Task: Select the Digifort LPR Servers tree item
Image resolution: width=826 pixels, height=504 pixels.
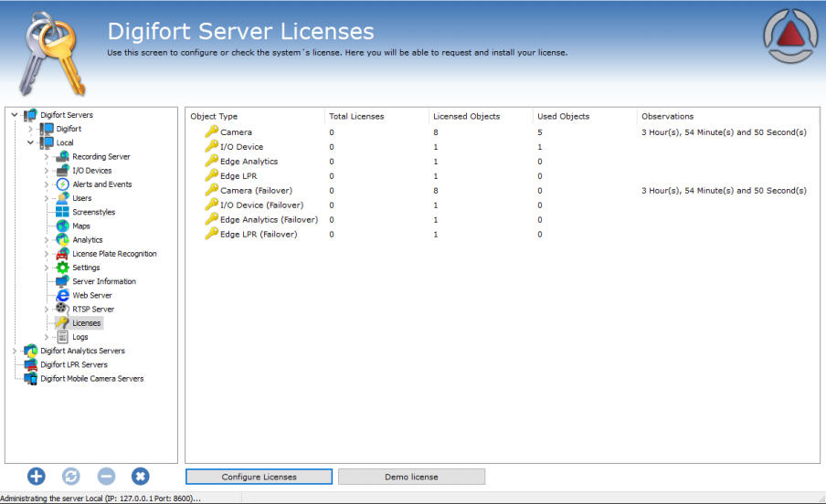Action: pos(74,364)
